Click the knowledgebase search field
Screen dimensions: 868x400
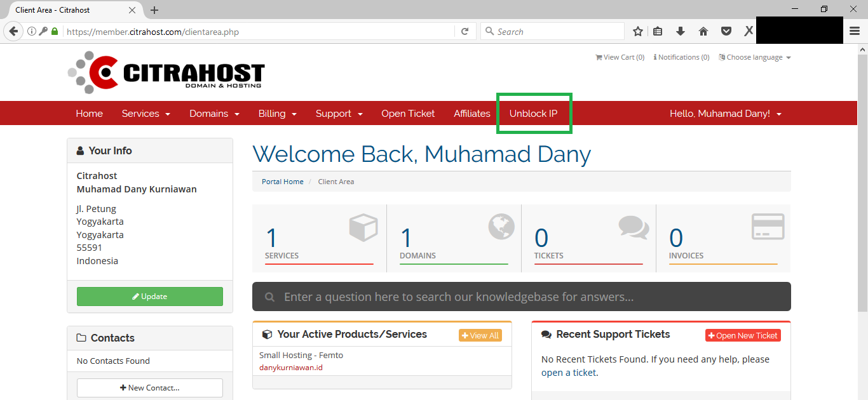522,297
